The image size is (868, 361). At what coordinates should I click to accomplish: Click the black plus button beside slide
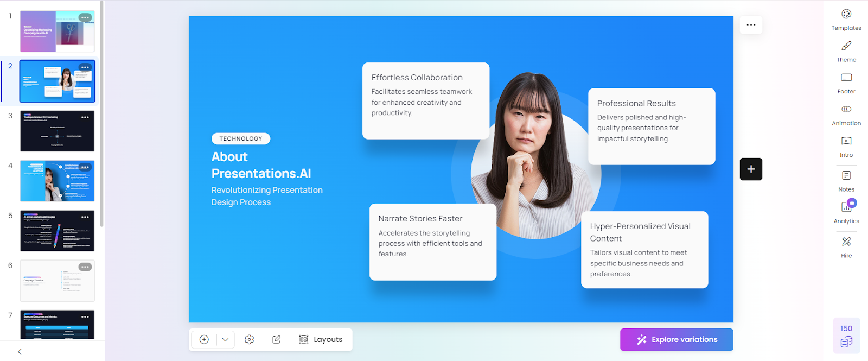tap(751, 169)
